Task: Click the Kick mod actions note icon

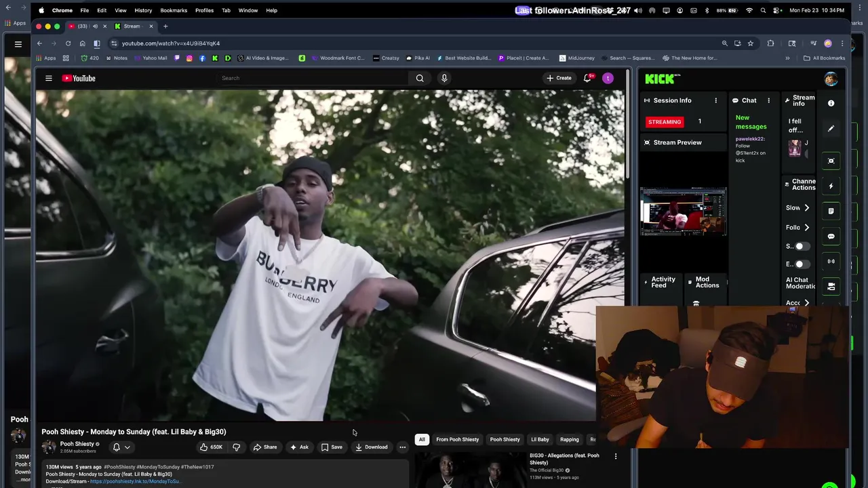Action: click(831, 211)
